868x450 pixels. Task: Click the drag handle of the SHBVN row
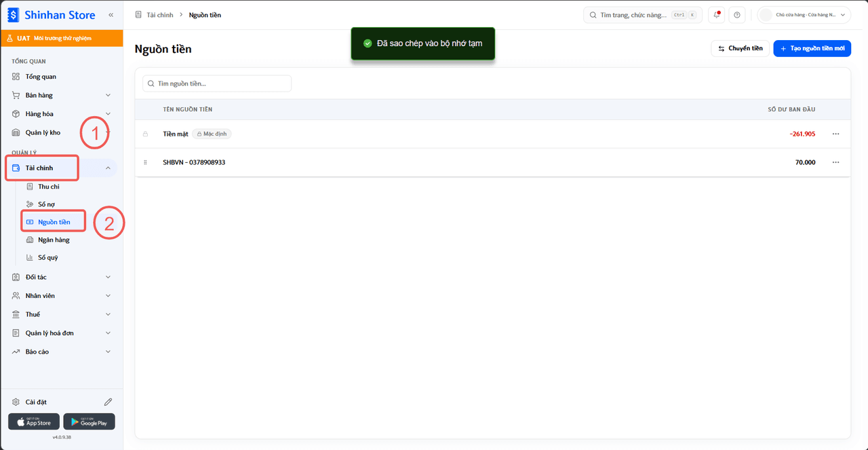coord(145,162)
